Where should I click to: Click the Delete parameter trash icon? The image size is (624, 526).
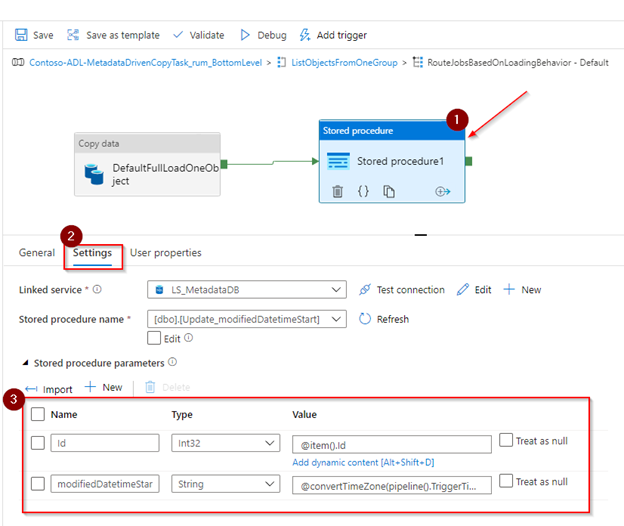point(150,387)
